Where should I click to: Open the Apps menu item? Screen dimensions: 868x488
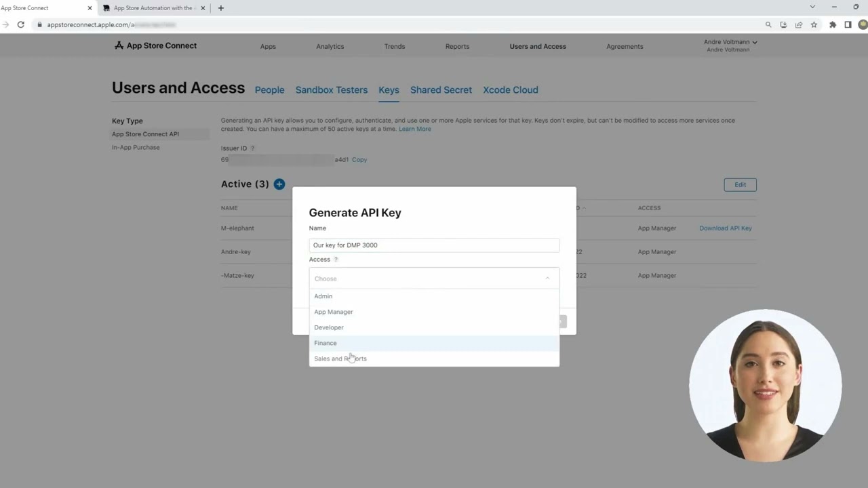click(268, 46)
